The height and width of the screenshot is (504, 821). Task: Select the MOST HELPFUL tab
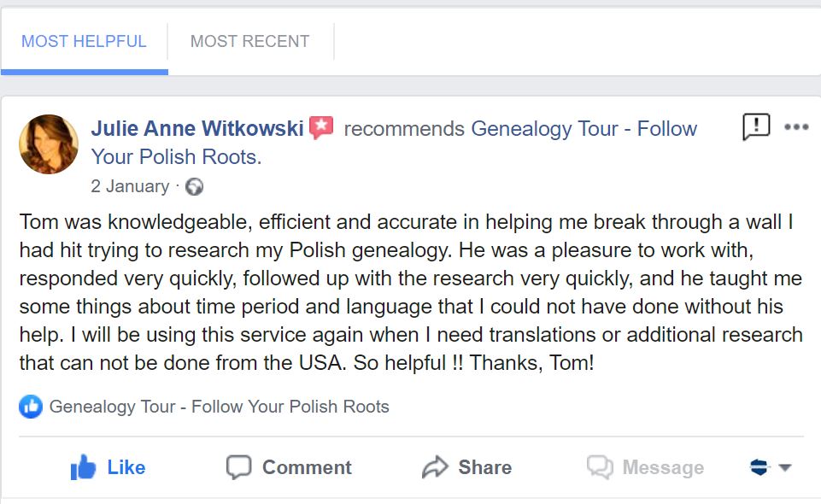pyautogui.click(x=84, y=40)
